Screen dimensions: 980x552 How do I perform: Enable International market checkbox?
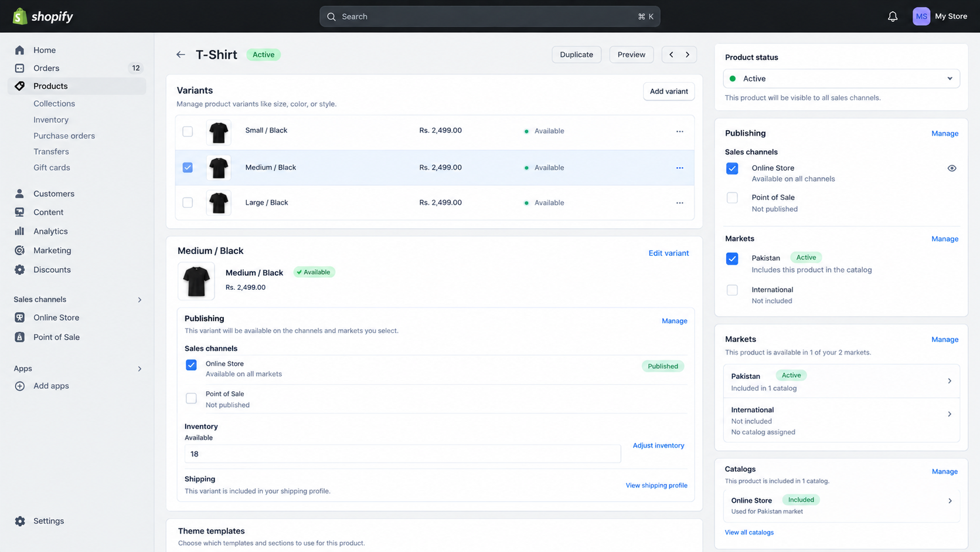click(x=732, y=290)
